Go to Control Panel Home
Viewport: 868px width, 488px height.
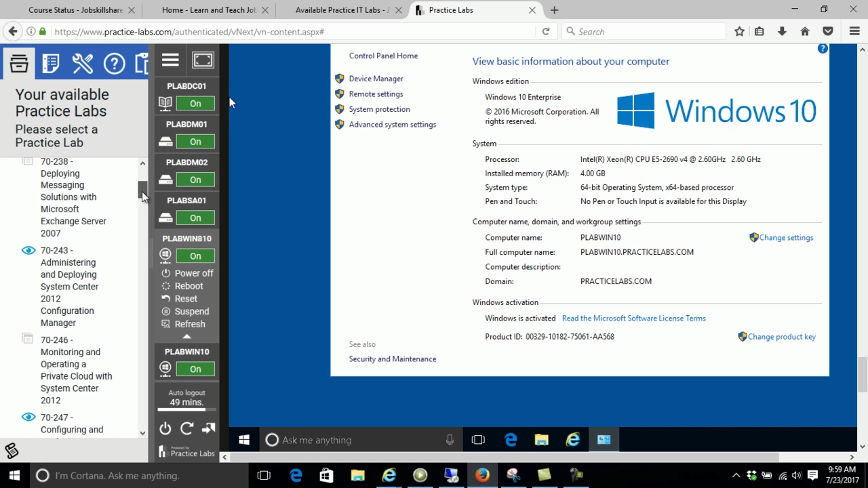(x=383, y=56)
